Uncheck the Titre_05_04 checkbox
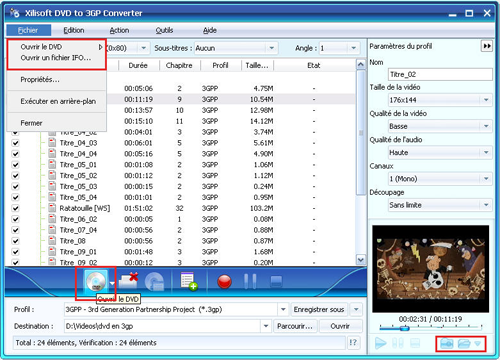 [x=15, y=197]
